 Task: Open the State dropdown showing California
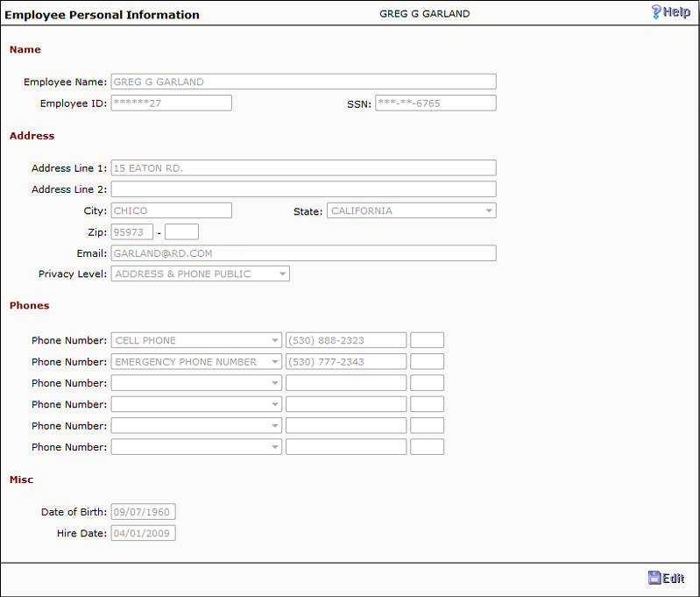tap(411, 211)
